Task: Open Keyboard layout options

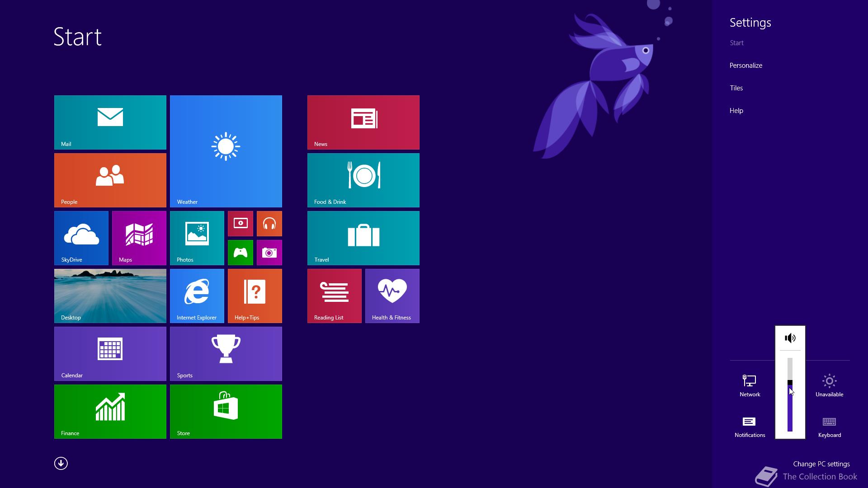Action: coord(830,427)
